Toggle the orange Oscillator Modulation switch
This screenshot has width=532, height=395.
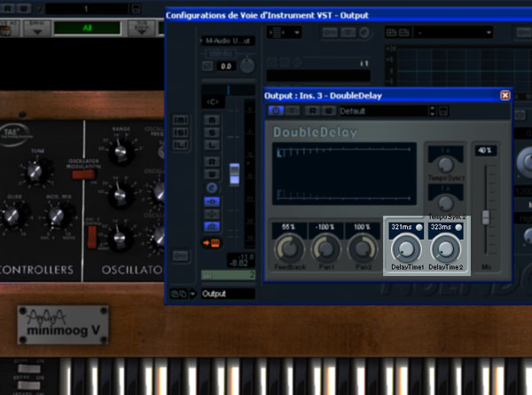[x=83, y=175]
